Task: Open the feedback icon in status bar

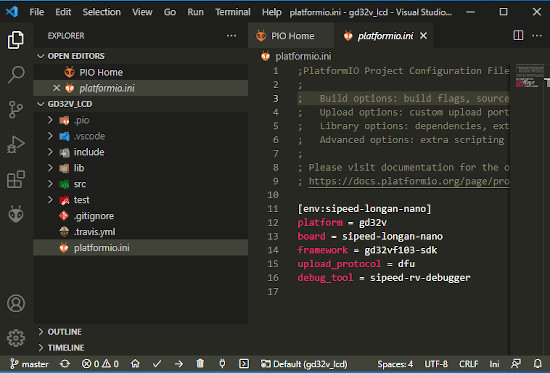Action: point(516,364)
